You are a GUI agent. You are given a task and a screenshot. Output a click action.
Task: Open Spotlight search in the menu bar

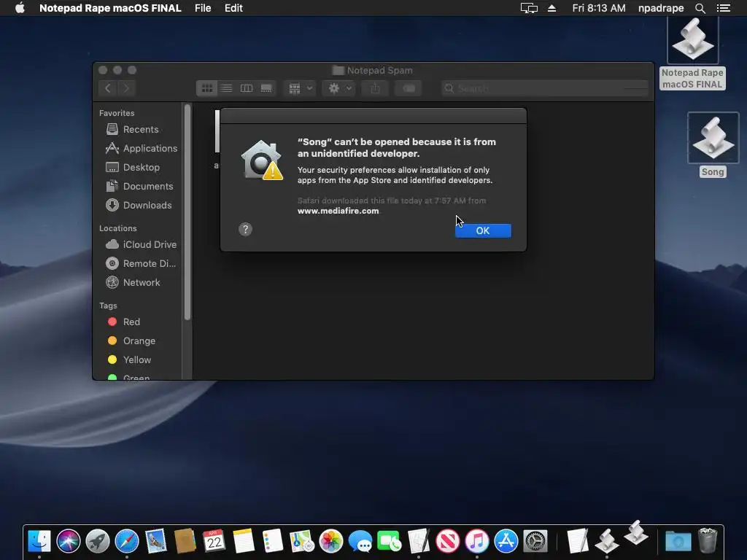tap(700, 8)
